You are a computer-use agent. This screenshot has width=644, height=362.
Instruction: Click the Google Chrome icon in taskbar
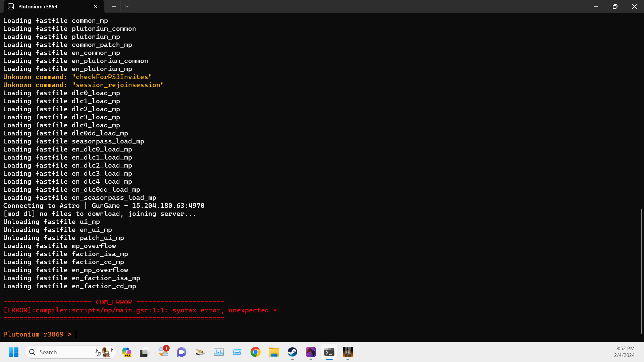(x=255, y=352)
